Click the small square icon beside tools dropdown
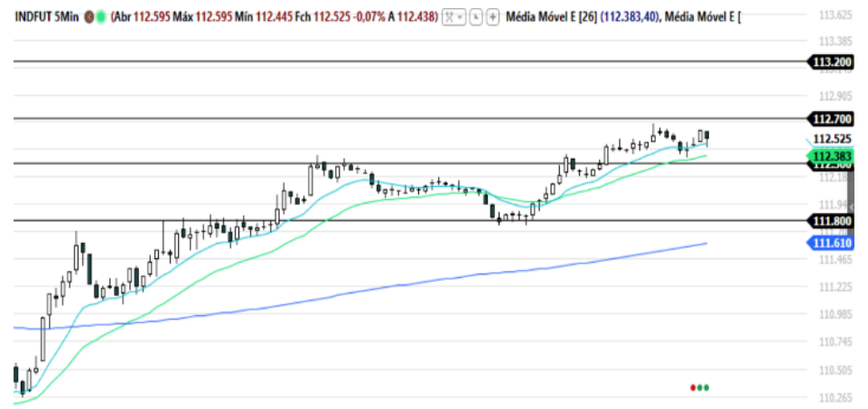Viewport: 868px width, 409px height. coord(476,17)
